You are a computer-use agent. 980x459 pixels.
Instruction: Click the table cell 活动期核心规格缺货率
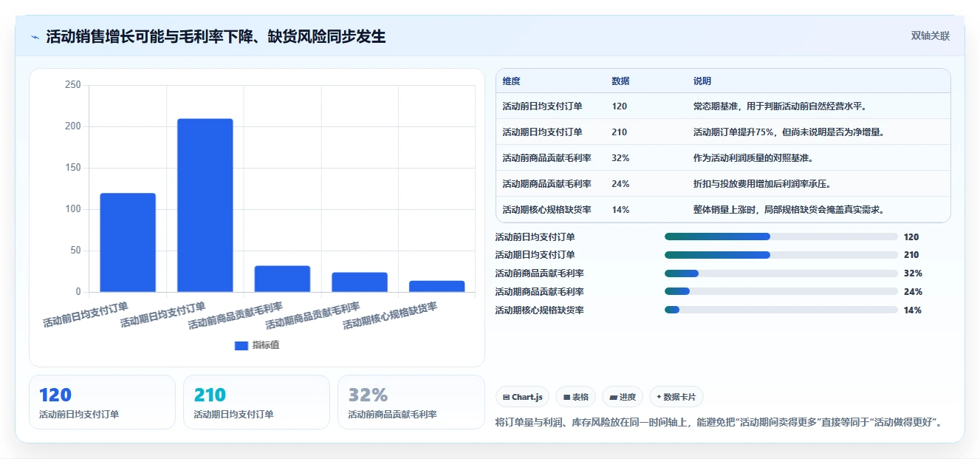pyautogui.click(x=546, y=210)
